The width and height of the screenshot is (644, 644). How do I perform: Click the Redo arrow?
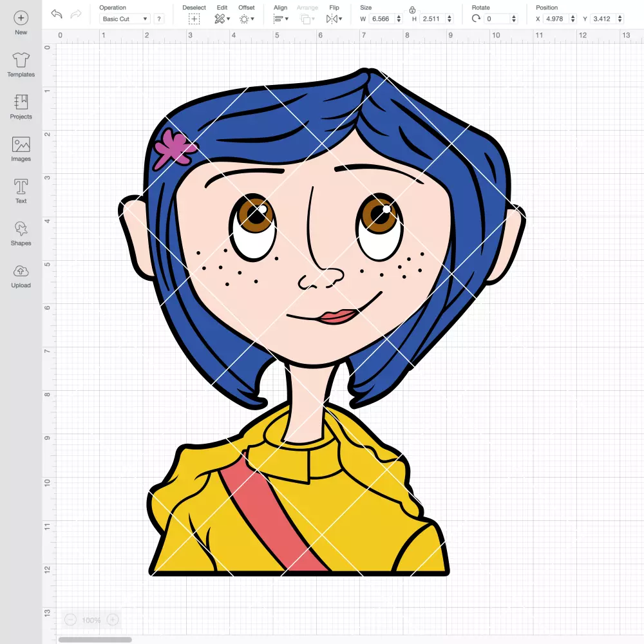[x=76, y=14]
